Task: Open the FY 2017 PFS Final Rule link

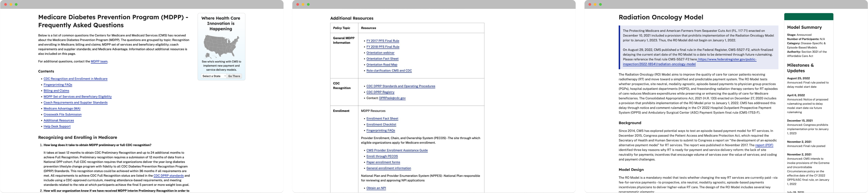Action: pyautogui.click(x=383, y=41)
